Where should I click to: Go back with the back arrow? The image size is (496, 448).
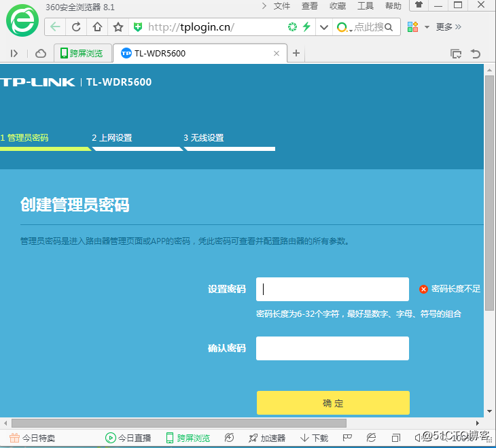(x=55, y=27)
